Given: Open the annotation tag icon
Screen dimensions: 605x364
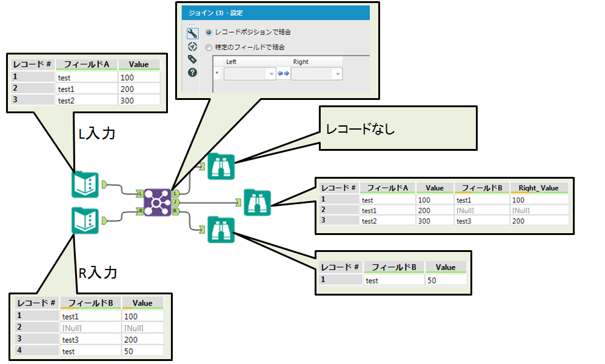Looking at the screenshot, I should (x=193, y=59).
